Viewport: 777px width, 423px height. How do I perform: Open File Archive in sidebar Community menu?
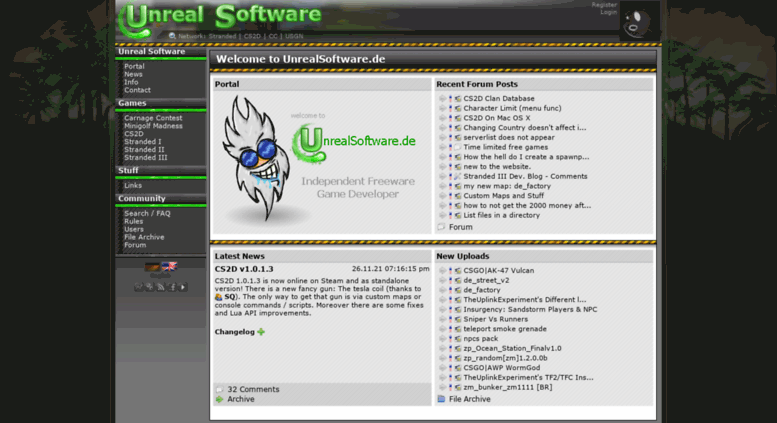click(x=144, y=237)
